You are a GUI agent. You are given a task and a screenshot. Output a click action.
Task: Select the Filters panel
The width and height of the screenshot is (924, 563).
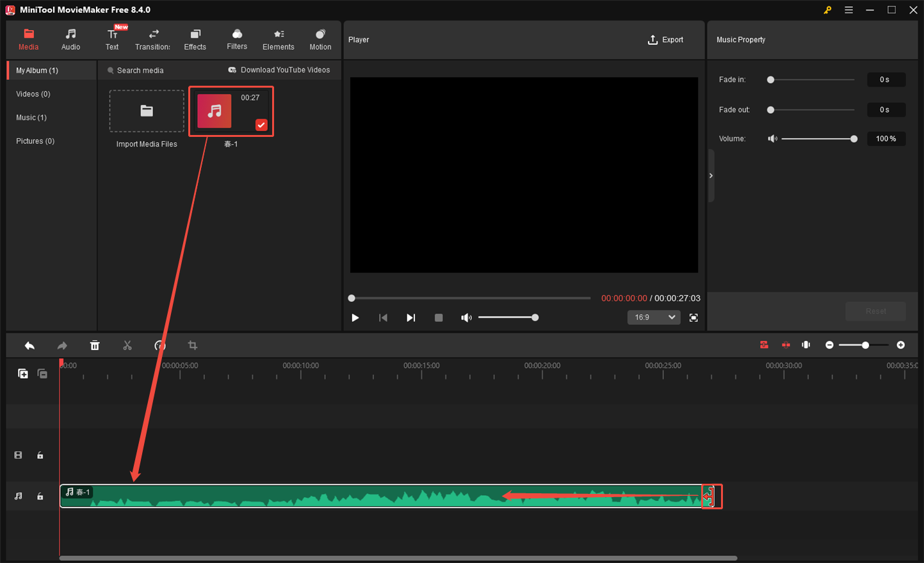coord(236,38)
